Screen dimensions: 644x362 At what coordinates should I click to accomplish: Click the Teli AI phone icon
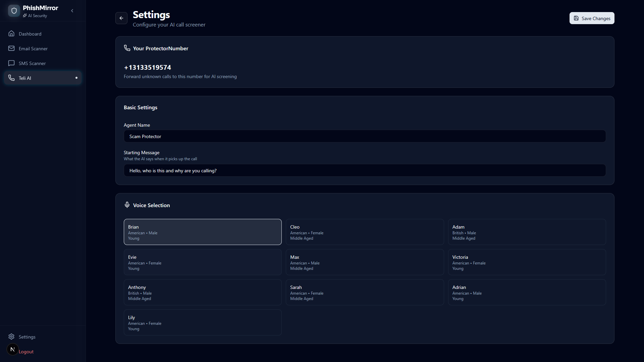point(11,78)
